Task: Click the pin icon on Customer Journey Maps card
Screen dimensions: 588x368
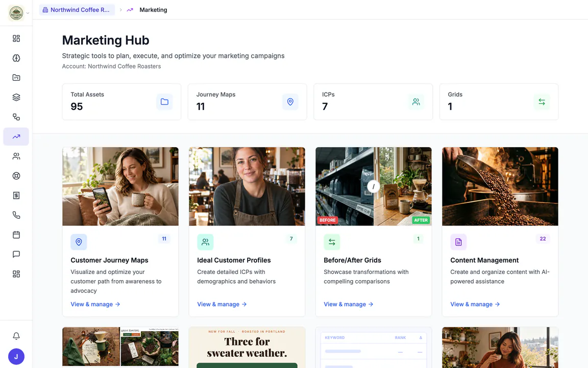Action: click(79, 242)
